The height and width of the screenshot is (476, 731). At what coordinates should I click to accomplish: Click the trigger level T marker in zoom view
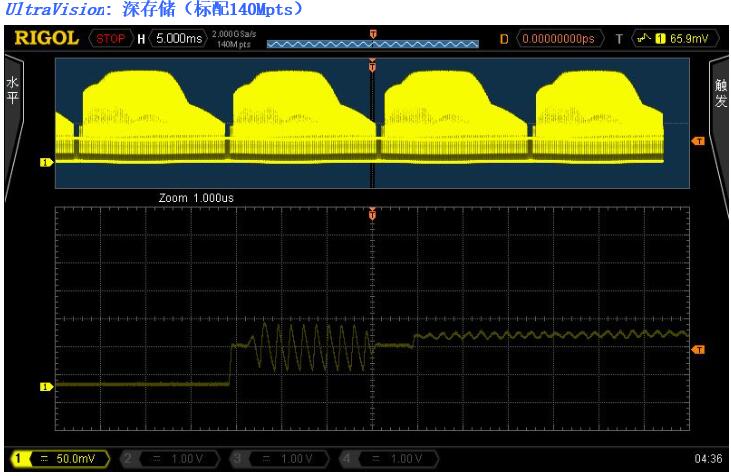coord(699,349)
